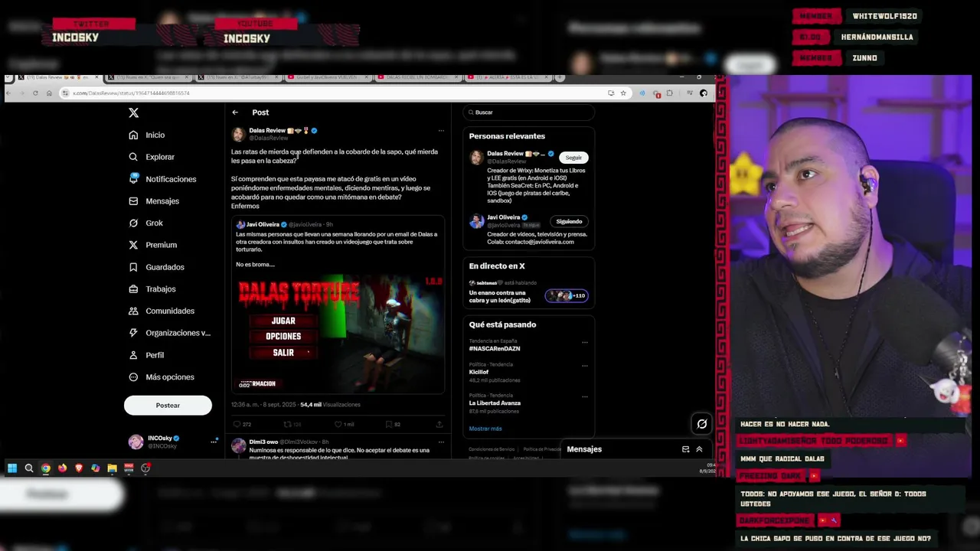
Task: Click the Comunidades people icon
Action: [x=133, y=311]
